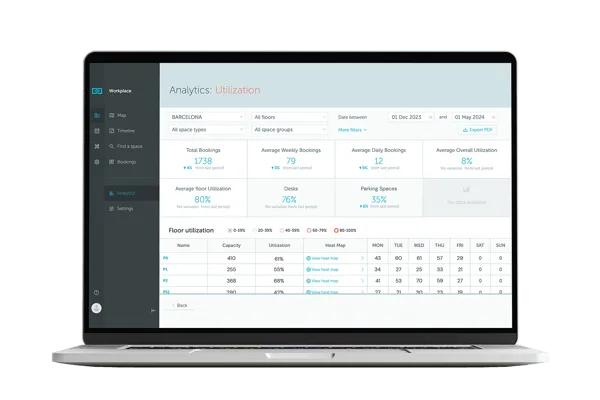Image resolution: width=600 pixels, height=400 pixels.
Task: Click the Map menu icon
Action: coord(112,115)
